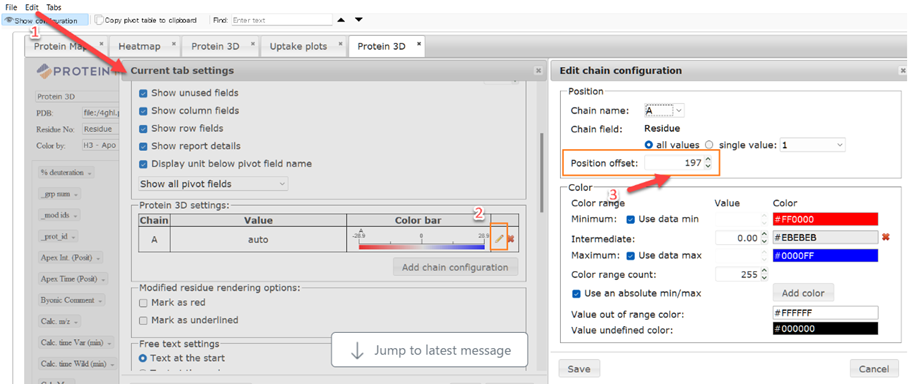Screen dimensions: 921x384
Task: Jump to previous find result arrow
Action: click(x=341, y=20)
